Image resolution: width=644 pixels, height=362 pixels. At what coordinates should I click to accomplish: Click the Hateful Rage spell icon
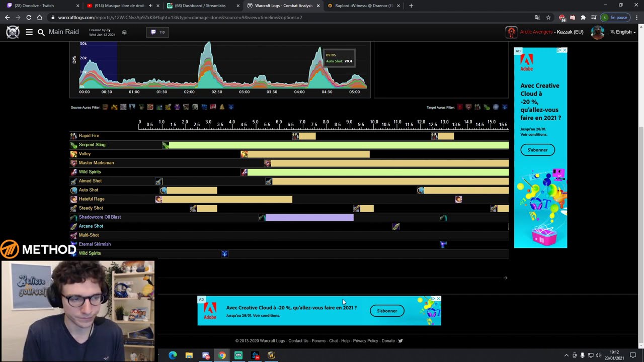[x=74, y=199]
